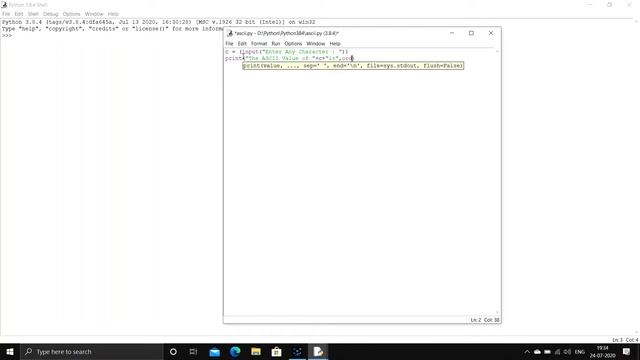
Task: Close the Python Shell window
Action: click(x=629, y=4)
